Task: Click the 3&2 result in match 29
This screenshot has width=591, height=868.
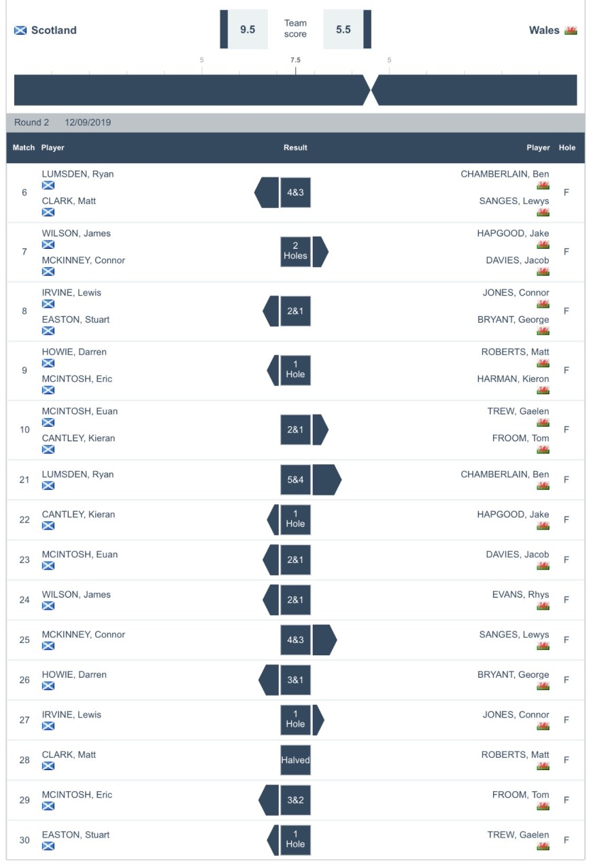Action: [295, 800]
